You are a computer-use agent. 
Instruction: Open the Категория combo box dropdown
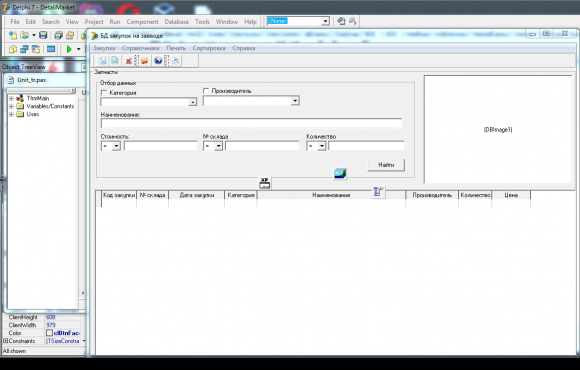(192, 102)
